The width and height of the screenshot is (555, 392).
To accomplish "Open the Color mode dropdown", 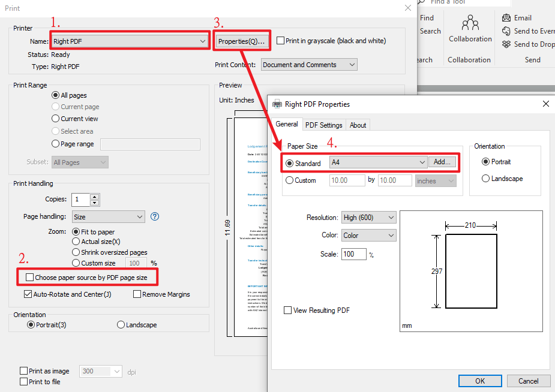I will pos(368,236).
